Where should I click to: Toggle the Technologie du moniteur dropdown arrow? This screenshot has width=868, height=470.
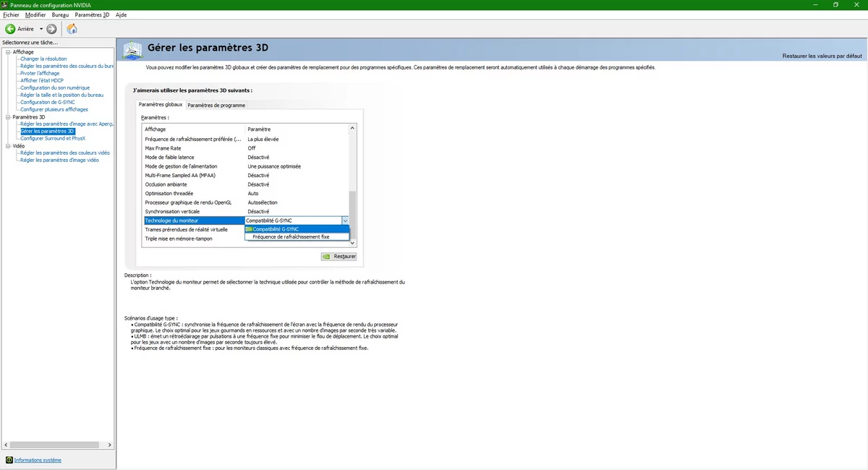(x=346, y=221)
